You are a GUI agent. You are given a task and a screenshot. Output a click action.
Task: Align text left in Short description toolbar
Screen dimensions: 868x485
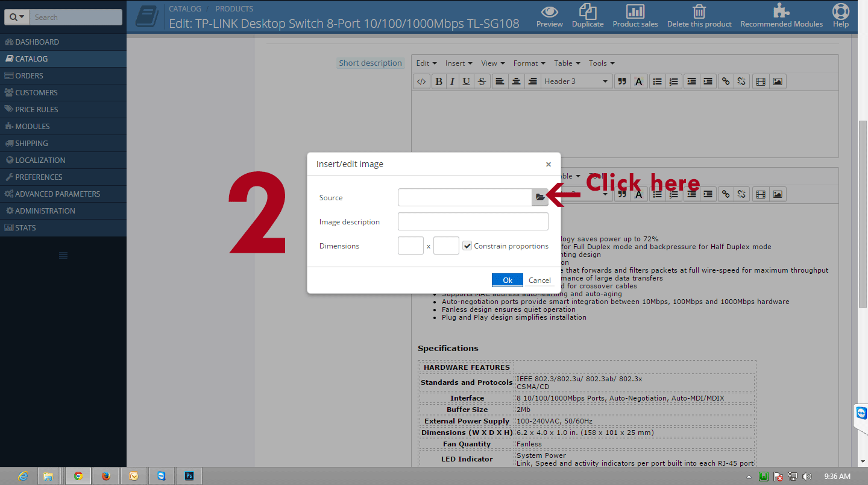point(500,81)
